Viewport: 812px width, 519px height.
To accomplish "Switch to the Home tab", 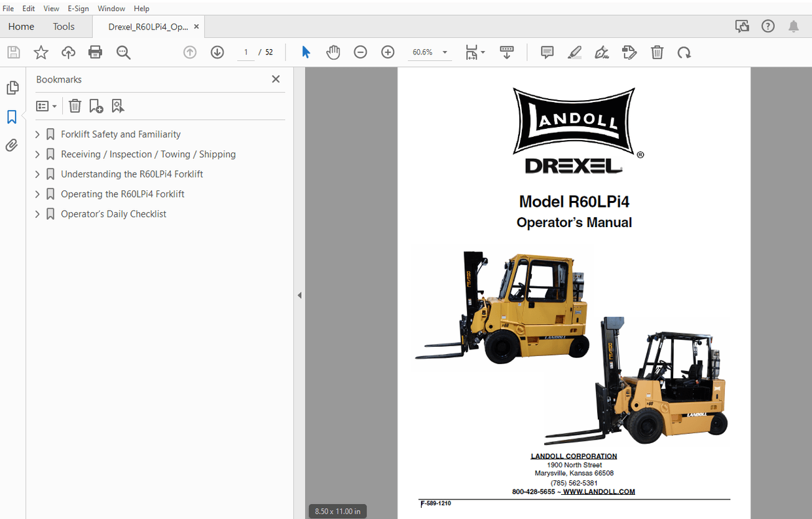I will tap(21, 26).
